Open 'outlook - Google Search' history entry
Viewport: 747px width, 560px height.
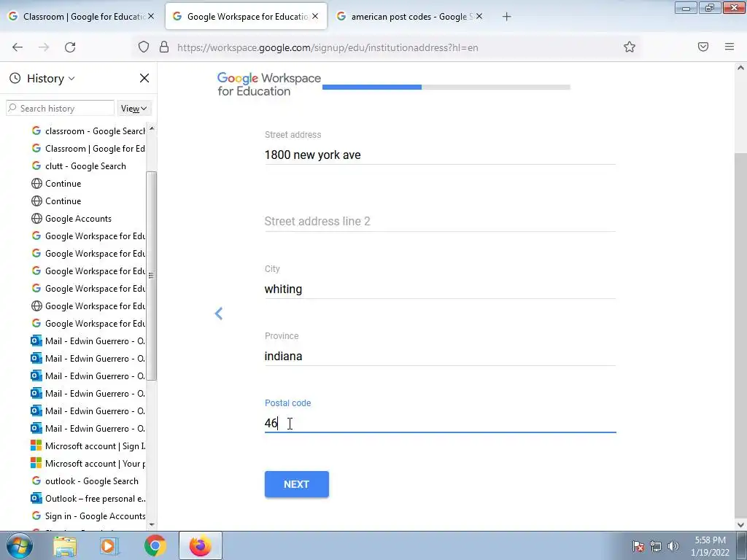pyautogui.click(x=85, y=481)
